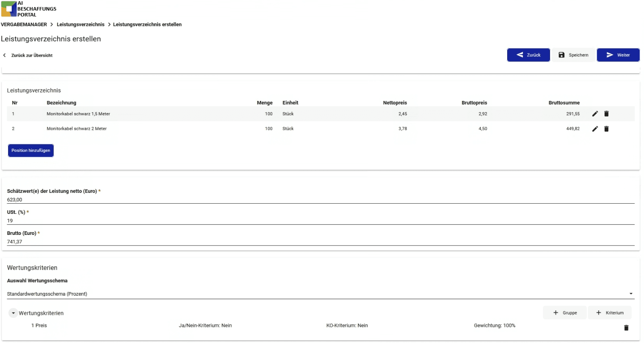Click the Nettopreis column header

(x=395, y=103)
